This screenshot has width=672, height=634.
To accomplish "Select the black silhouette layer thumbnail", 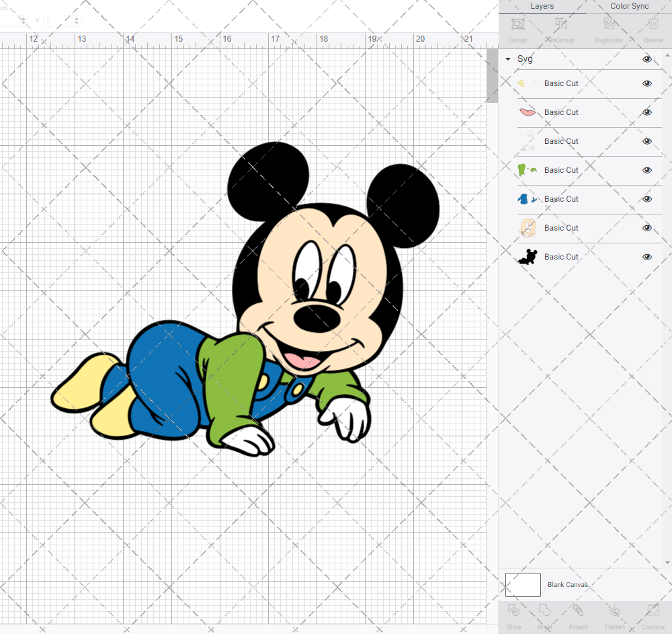I will (528, 257).
